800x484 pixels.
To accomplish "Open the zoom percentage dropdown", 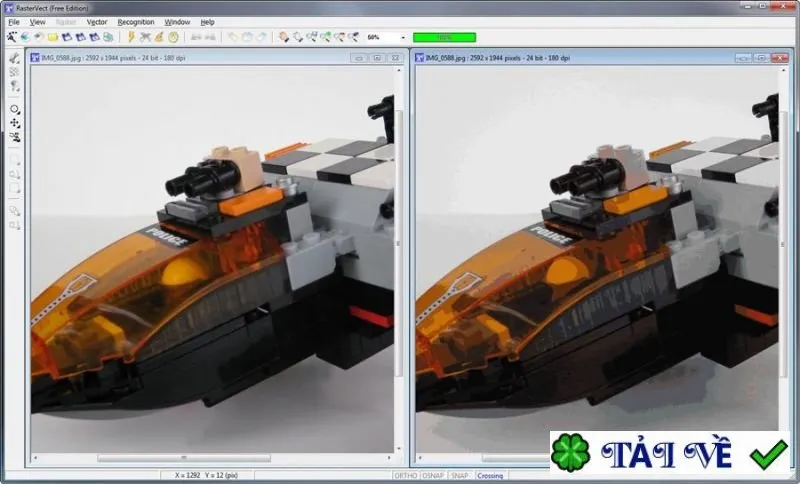I will click(x=403, y=37).
